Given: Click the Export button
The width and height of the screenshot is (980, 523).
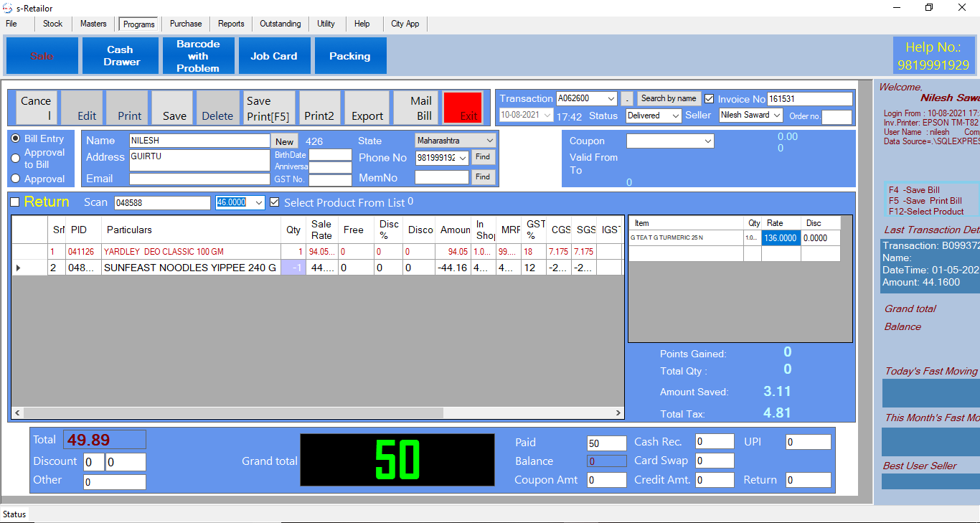Looking at the screenshot, I should pos(367,108).
